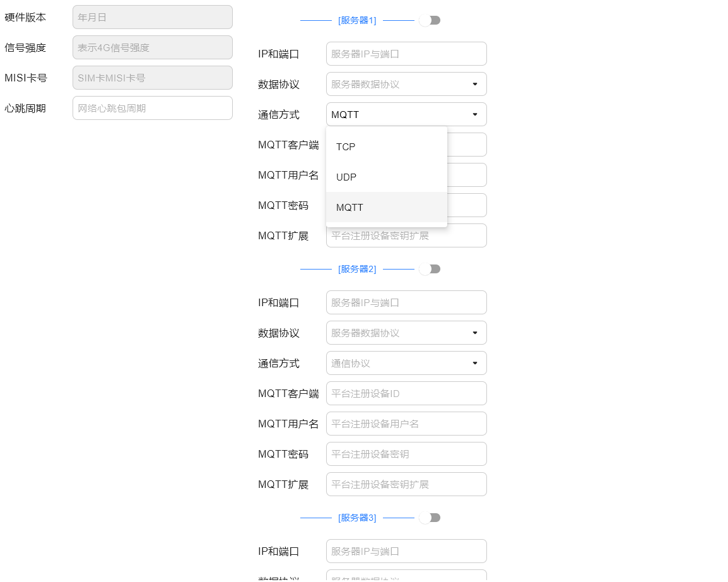Image resolution: width=728 pixels, height=582 pixels.
Task: Toggle the Server 2 enable switch
Action: coord(430,269)
